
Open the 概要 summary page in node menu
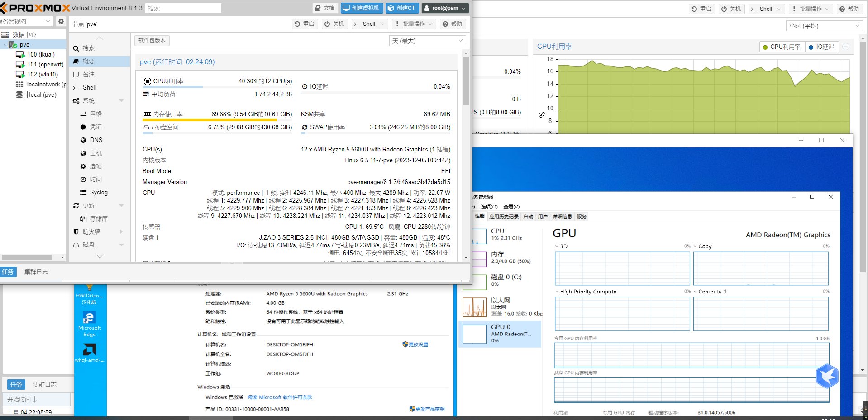99,61
